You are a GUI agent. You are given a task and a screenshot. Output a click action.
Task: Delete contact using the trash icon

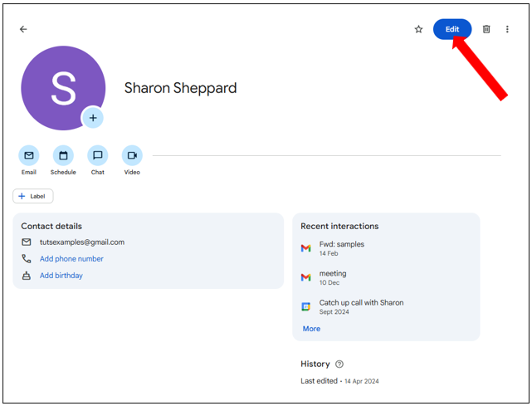(x=486, y=29)
